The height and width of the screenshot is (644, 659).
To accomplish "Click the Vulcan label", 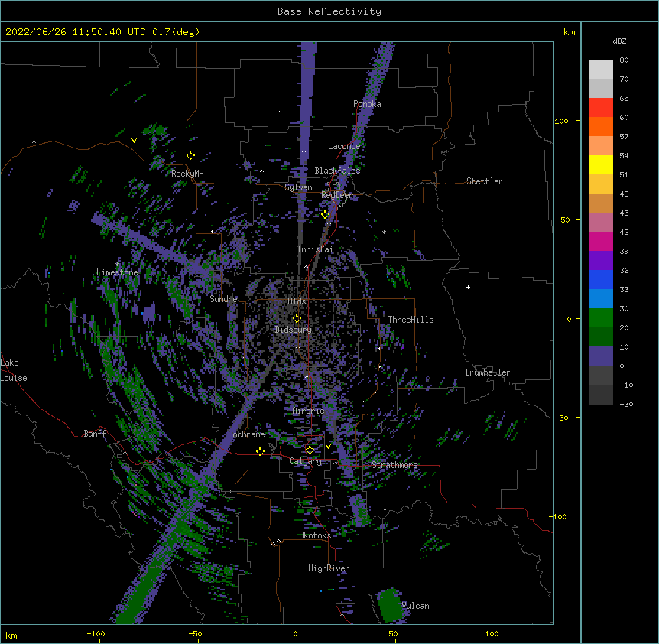I will tap(416, 606).
